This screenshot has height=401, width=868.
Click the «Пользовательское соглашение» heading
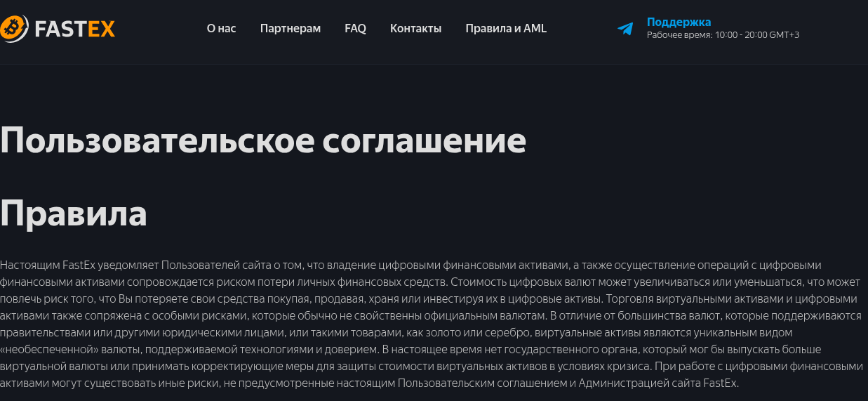point(263,141)
